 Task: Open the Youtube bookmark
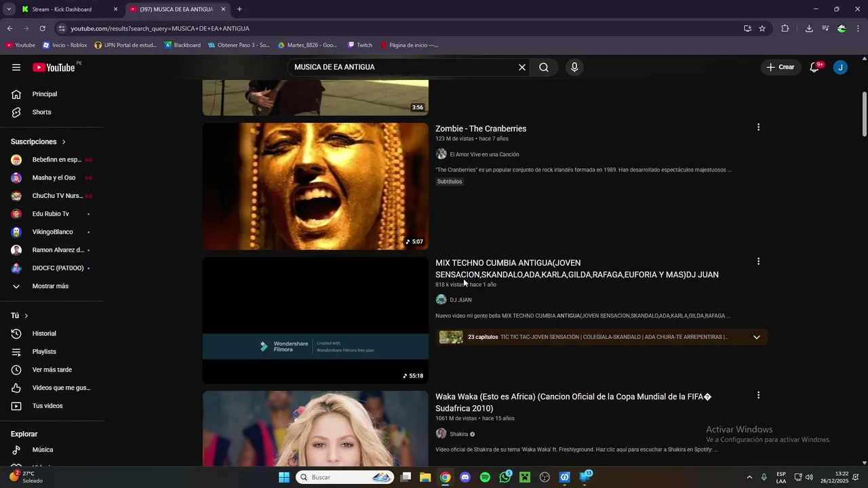pos(20,45)
